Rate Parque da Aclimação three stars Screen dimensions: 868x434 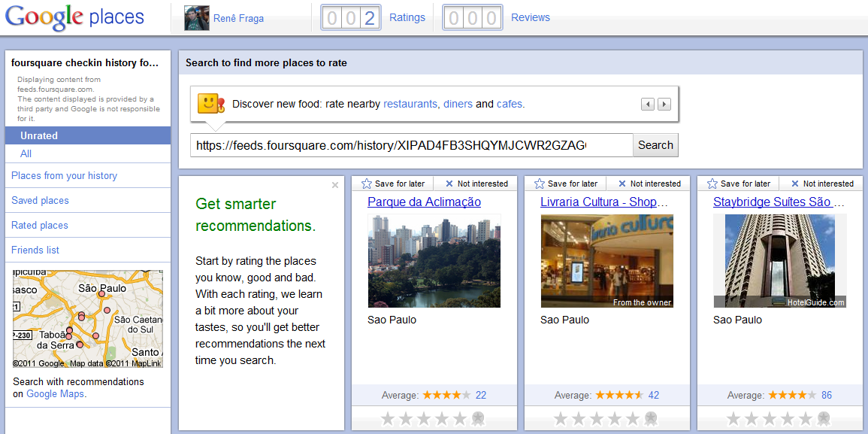coord(424,419)
